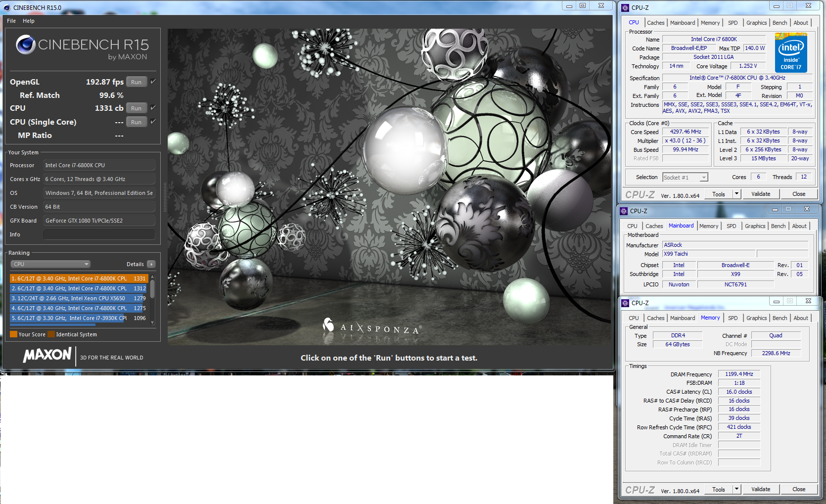Click Validate in bottom CPU-Z window

(761, 489)
